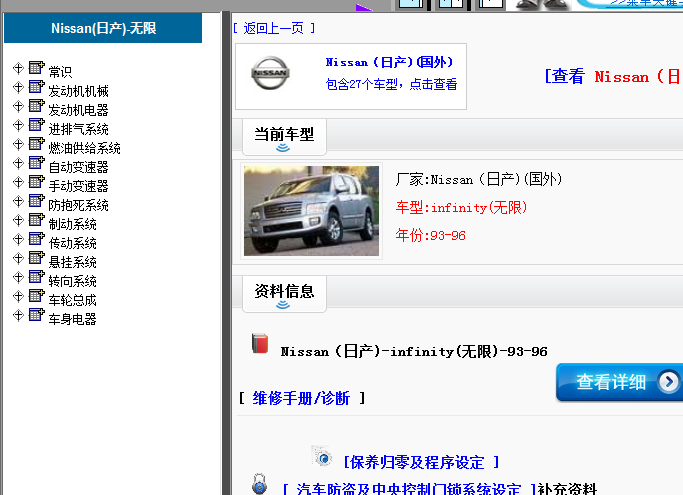Click the table icon beside 转向系统
The image size is (683, 495).
coord(37,276)
